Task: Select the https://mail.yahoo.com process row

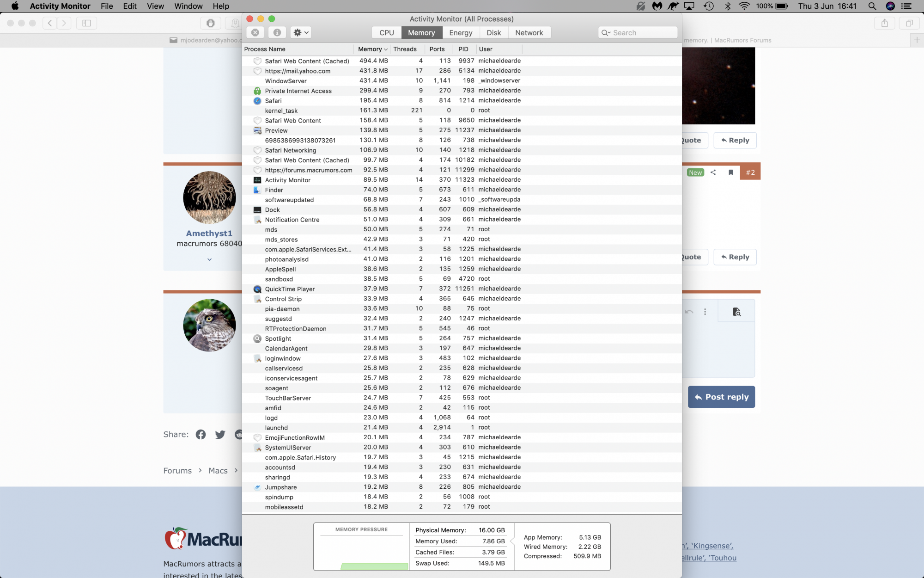Action: coord(462,71)
